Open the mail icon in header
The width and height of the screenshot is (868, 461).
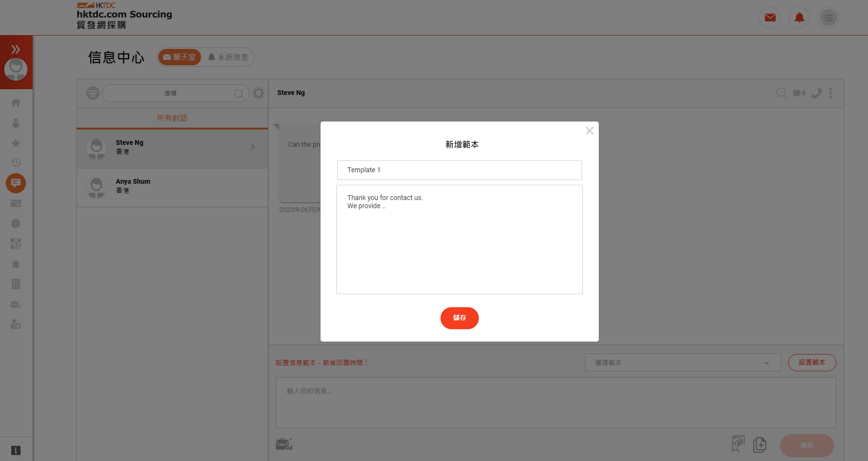click(x=770, y=18)
